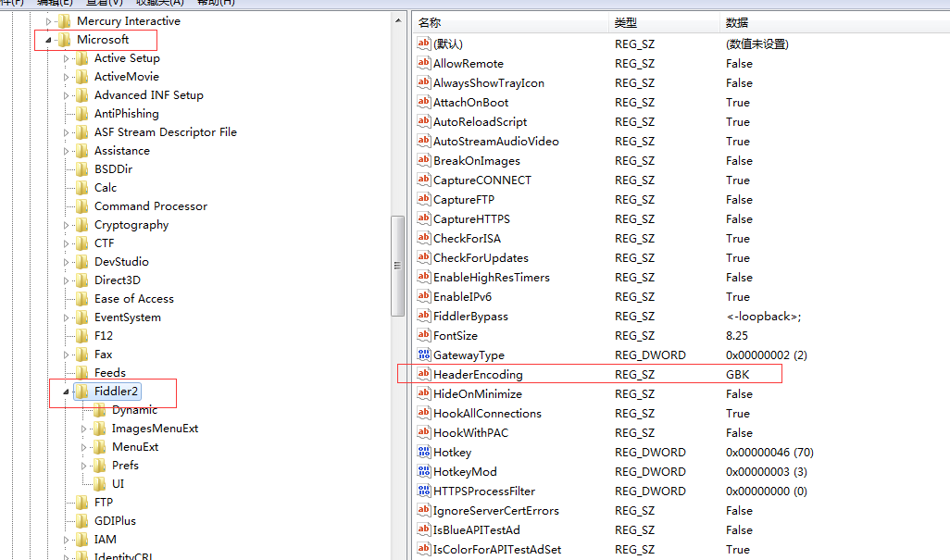Screen dimensions: 950x560
Task: Click the GDIPlus folder icon
Action: point(81,520)
